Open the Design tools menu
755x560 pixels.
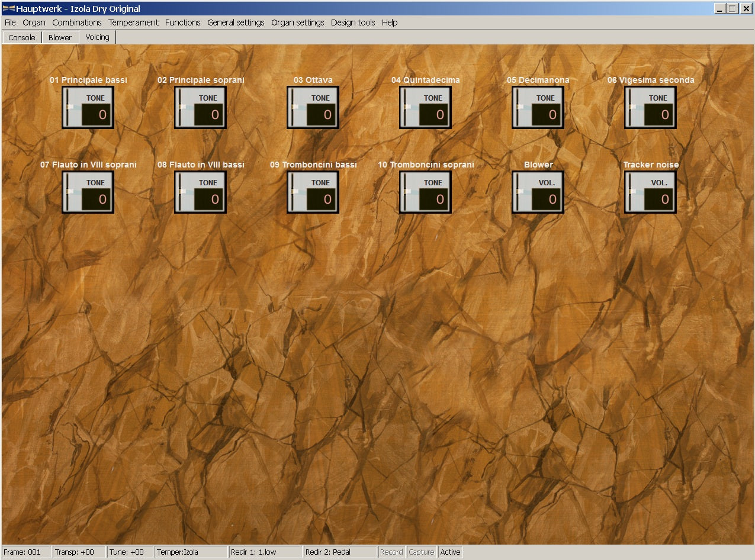[353, 22]
